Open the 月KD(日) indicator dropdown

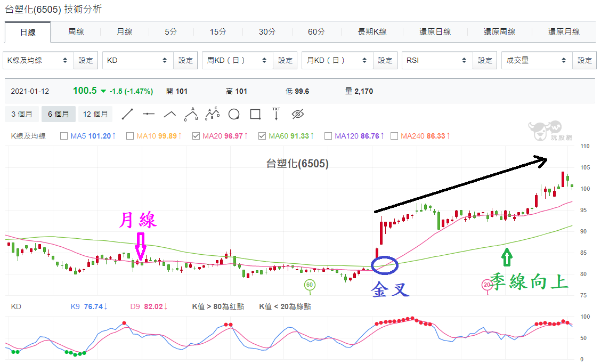[x=337, y=60]
